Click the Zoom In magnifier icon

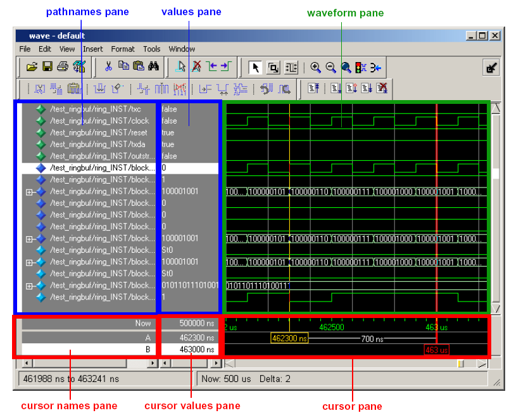[x=315, y=68]
